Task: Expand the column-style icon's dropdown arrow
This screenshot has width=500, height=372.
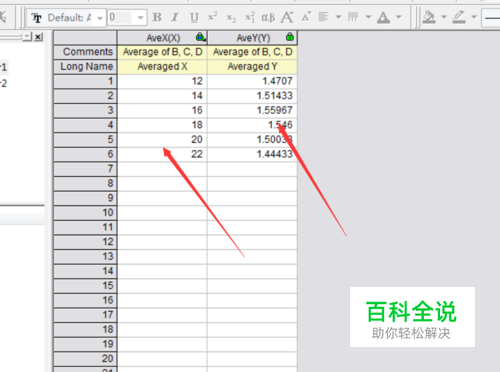Action: (368, 17)
